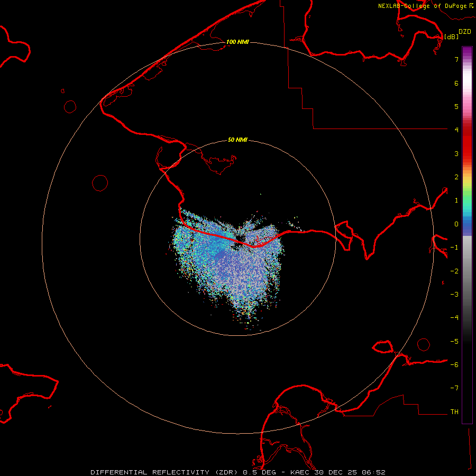Select the 50 NMI range ring label

[x=237, y=140]
